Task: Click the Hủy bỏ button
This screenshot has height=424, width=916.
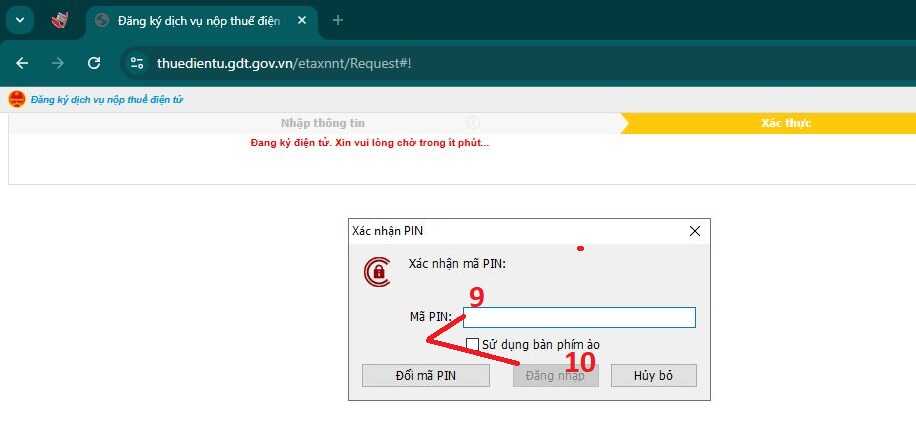Action: 654,376
